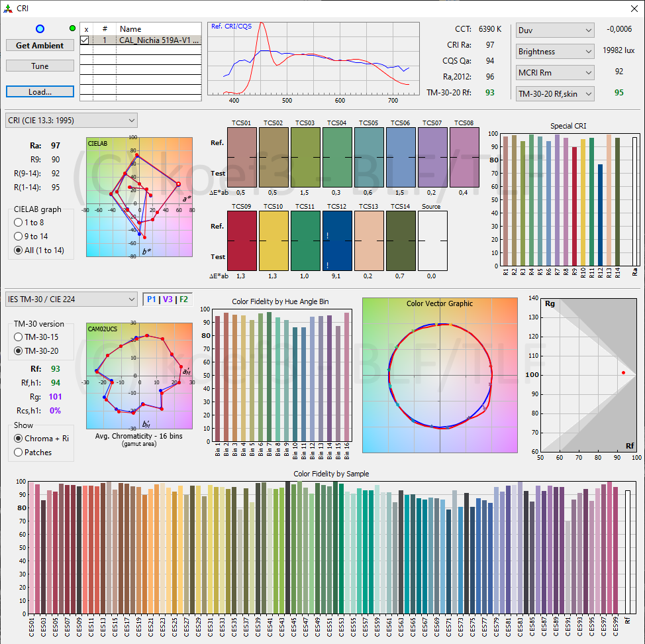Click the CRI app icon in title bar
Image resolution: width=645 pixels, height=644 pixels.
pos(8,8)
